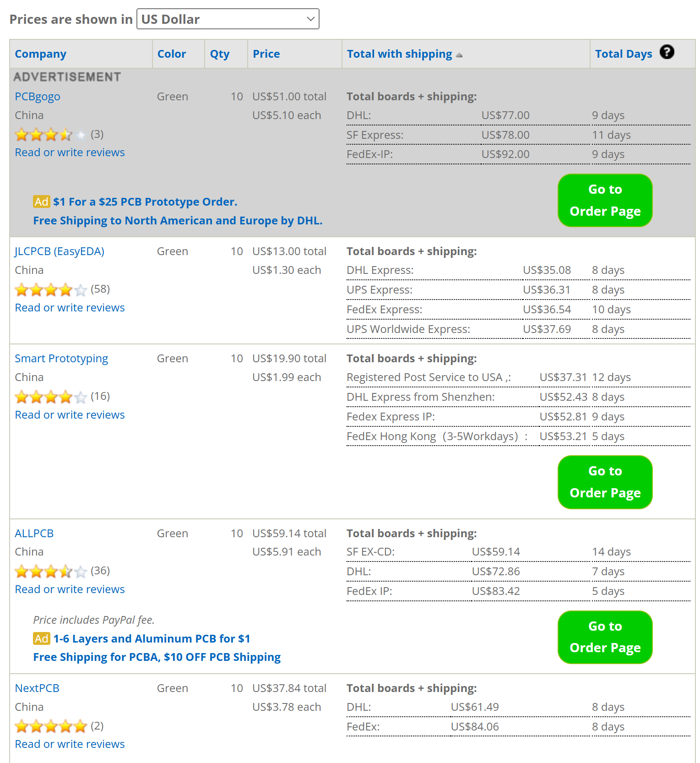Sort table by Qty column
Image resolution: width=700 pixels, height=763 pixels.
(x=220, y=54)
